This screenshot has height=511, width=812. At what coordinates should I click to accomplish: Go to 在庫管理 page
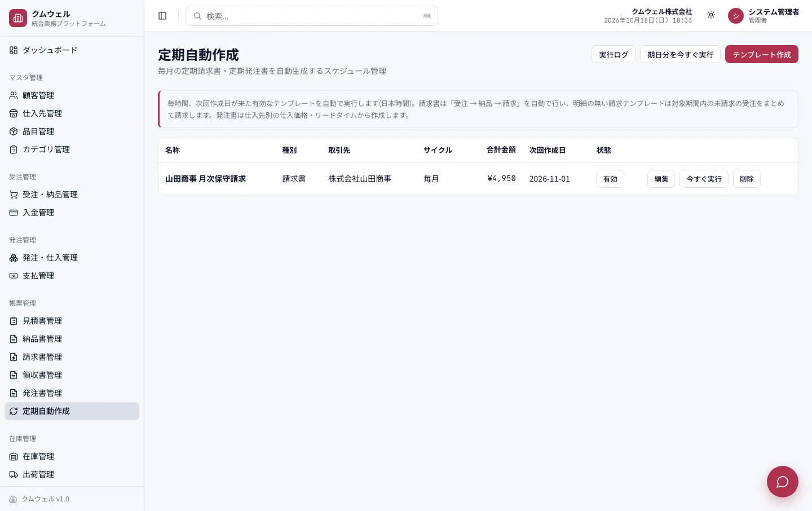click(x=72, y=456)
